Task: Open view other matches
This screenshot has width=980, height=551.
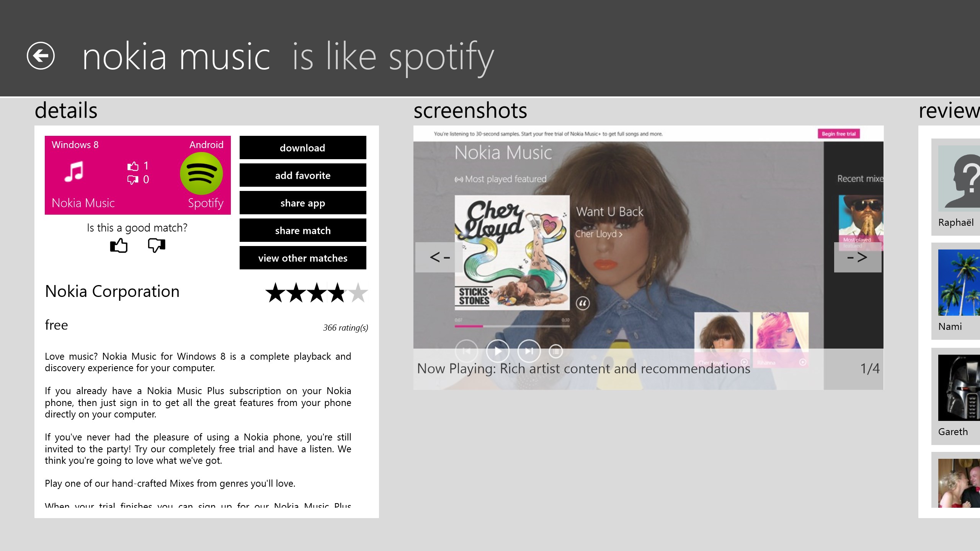Action: pyautogui.click(x=302, y=258)
